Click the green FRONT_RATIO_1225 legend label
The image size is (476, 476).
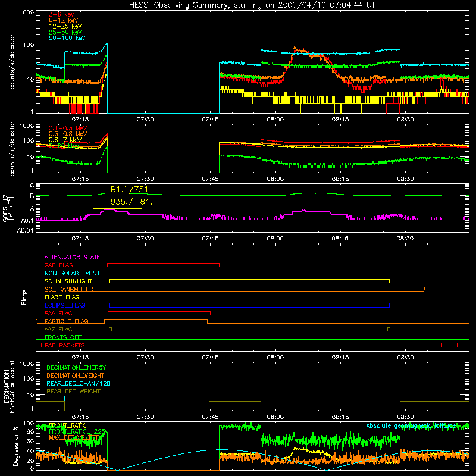[x=77, y=431]
